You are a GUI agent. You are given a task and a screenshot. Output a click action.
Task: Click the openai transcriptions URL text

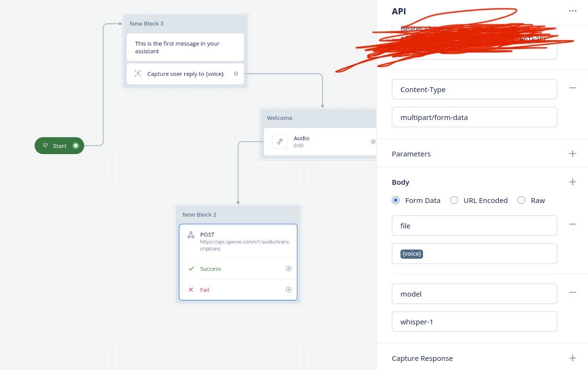(244, 245)
